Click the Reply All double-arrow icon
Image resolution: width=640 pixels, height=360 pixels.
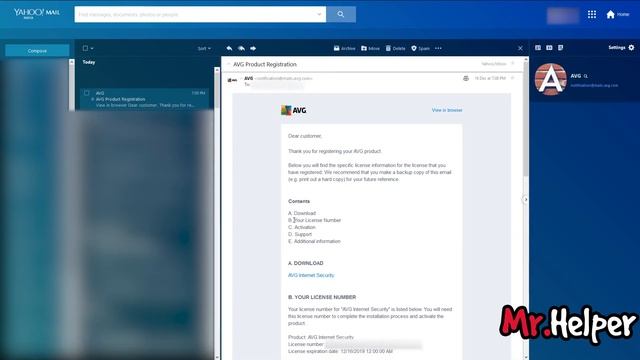241,48
